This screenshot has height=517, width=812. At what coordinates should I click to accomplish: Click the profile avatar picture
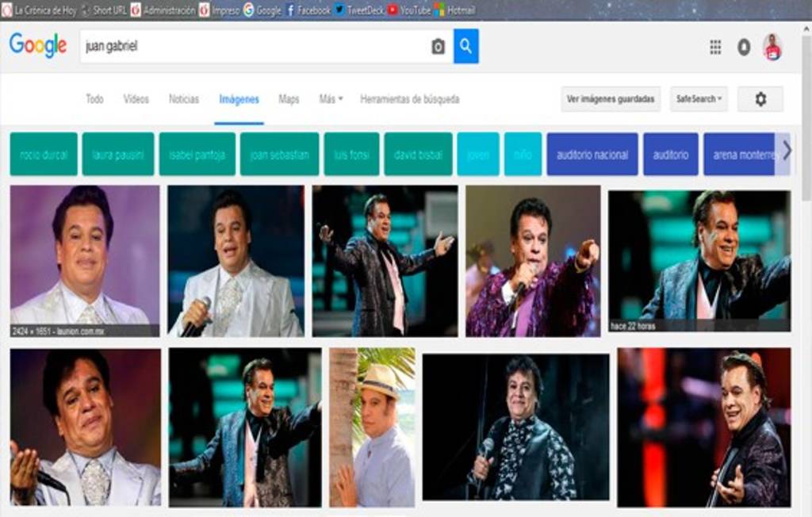click(x=772, y=48)
